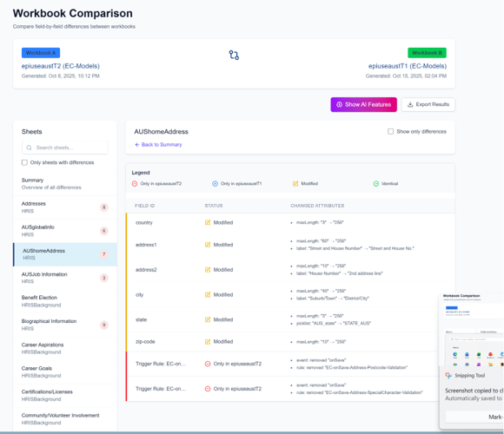This screenshot has height=434, width=504.
Task: Click removed icon on Postcode-Validation trigger row
Action: (x=208, y=364)
